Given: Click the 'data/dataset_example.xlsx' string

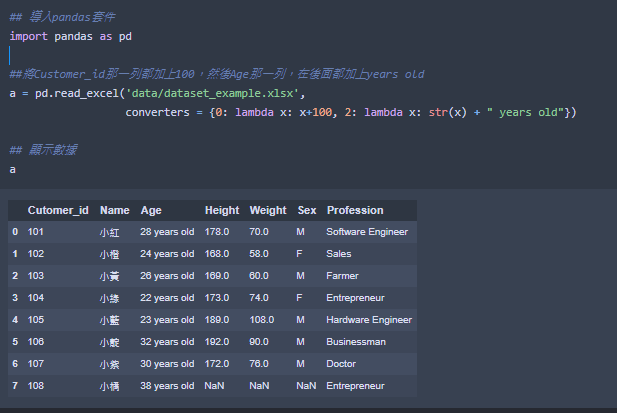Looking at the screenshot, I should (x=212, y=93).
